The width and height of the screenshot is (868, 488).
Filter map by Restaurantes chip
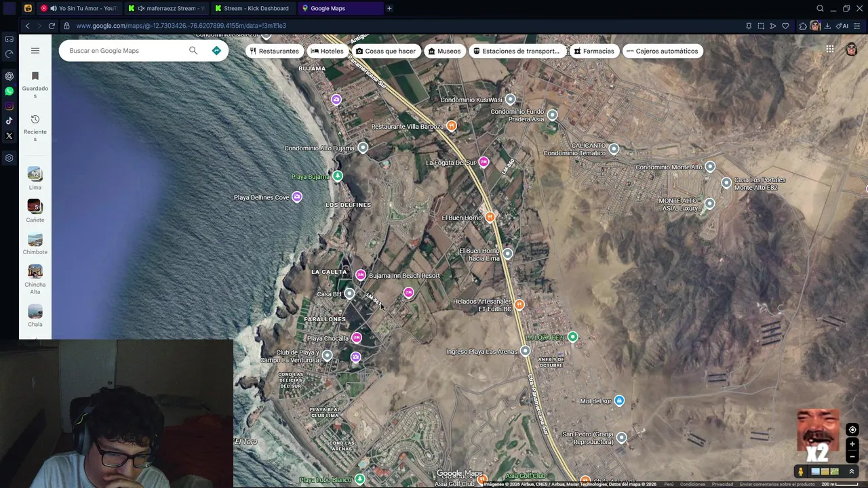coord(275,51)
